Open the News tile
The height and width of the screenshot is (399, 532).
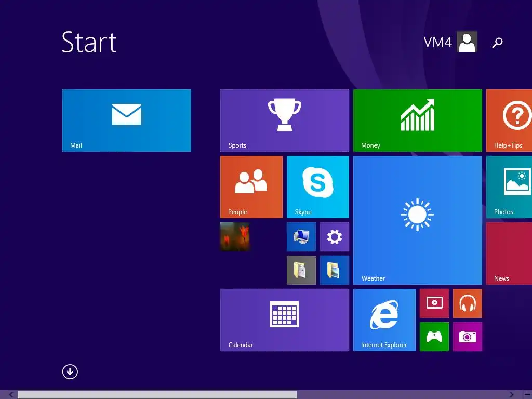(x=509, y=254)
